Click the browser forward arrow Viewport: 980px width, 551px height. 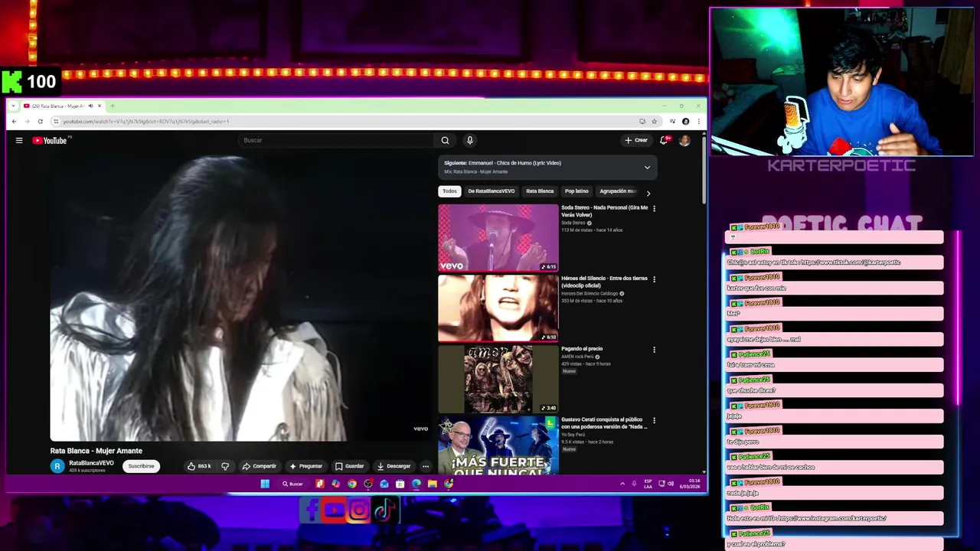coord(27,121)
